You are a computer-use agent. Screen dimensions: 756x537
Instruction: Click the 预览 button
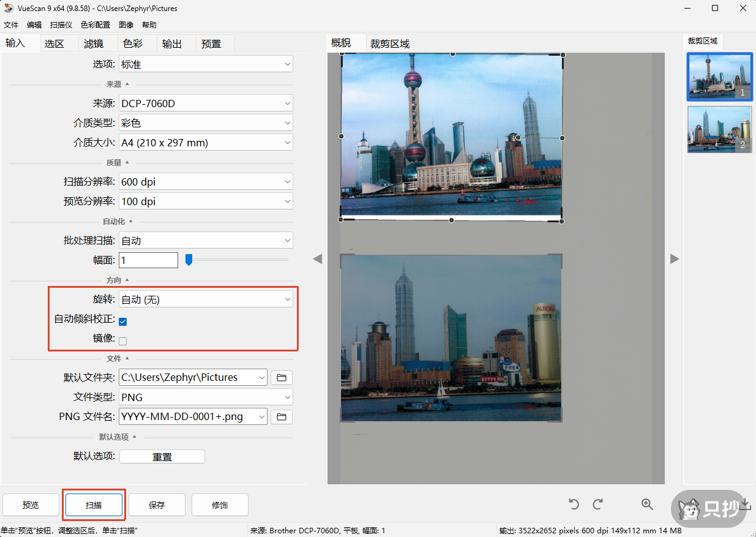tap(31, 505)
